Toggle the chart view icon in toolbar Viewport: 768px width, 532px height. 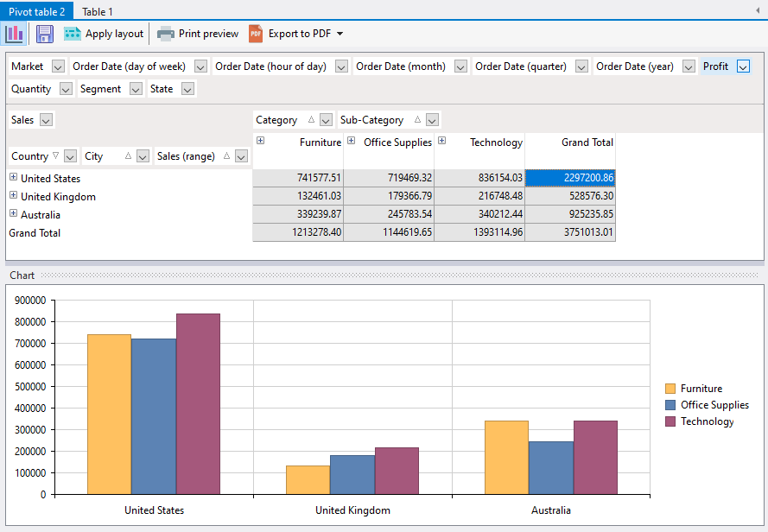coord(15,34)
